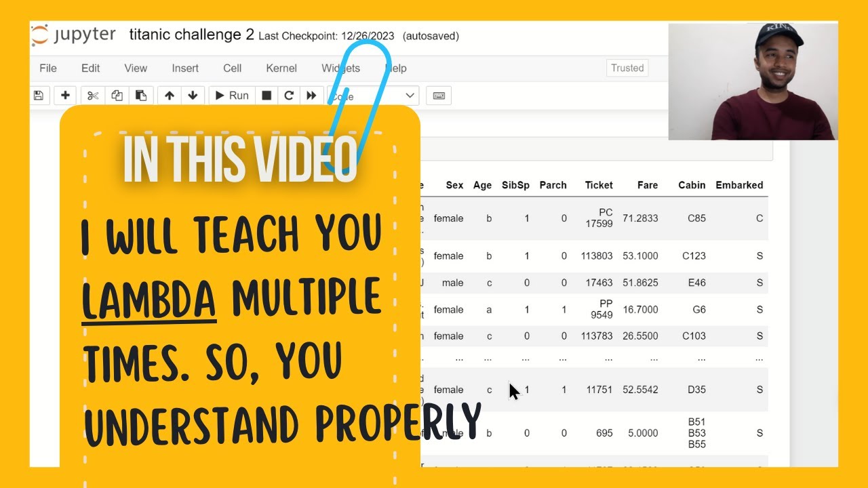Open the Kernel menu

pos(281,68)
